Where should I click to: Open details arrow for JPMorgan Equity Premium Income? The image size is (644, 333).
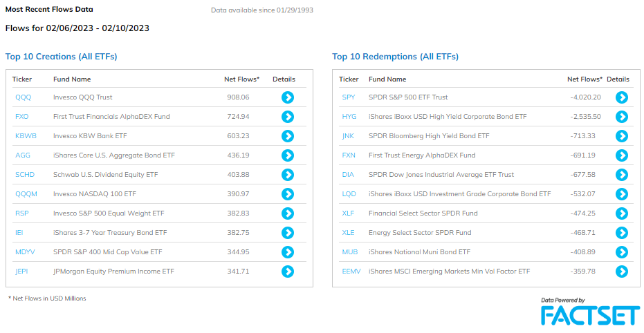[288, 272]
